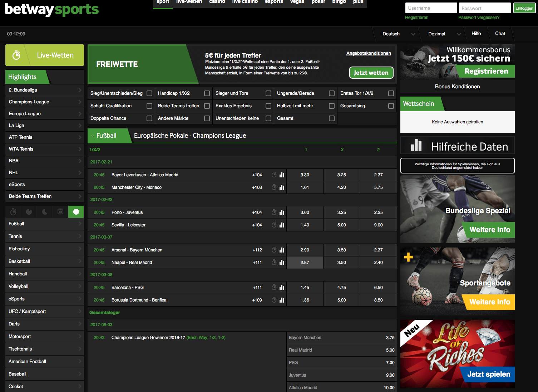Open the live casino tab
Viewport: 538px width, 392px height.
point(245,2)
